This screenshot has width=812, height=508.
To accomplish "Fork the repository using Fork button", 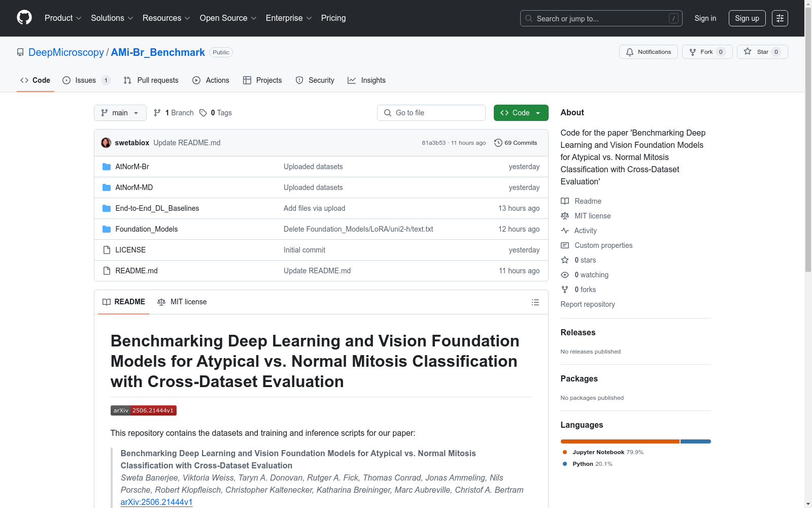I will 707,52.
